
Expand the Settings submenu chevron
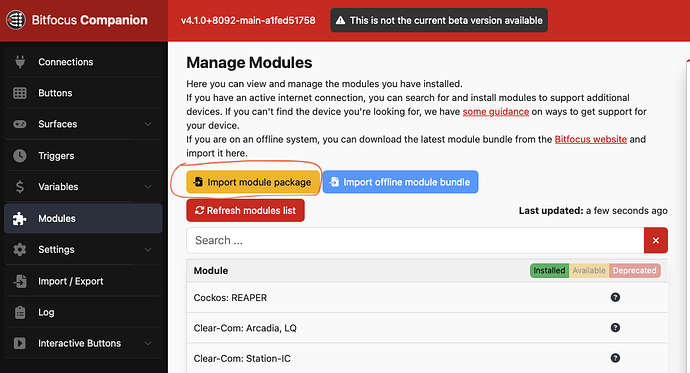click(148, 249)
